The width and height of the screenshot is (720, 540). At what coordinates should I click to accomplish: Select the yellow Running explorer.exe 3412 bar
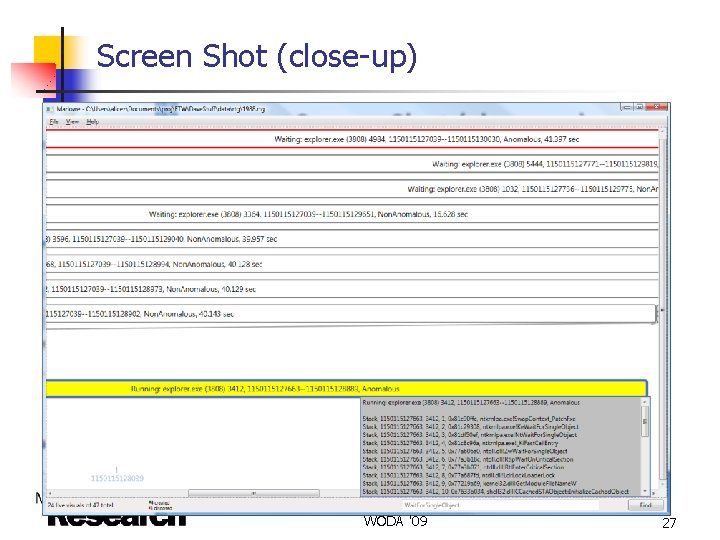[x=347, y=388]
